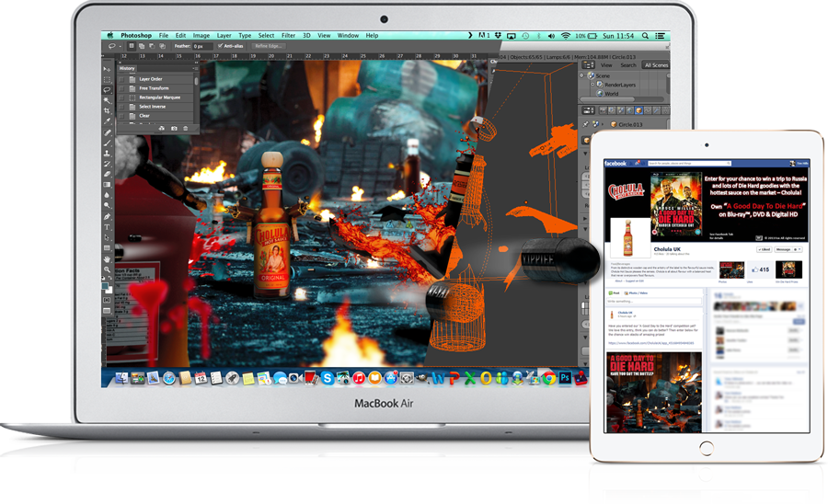828x504 pixels.
Task: Open Google Chrome from the Dock
Action: point(549,378)
